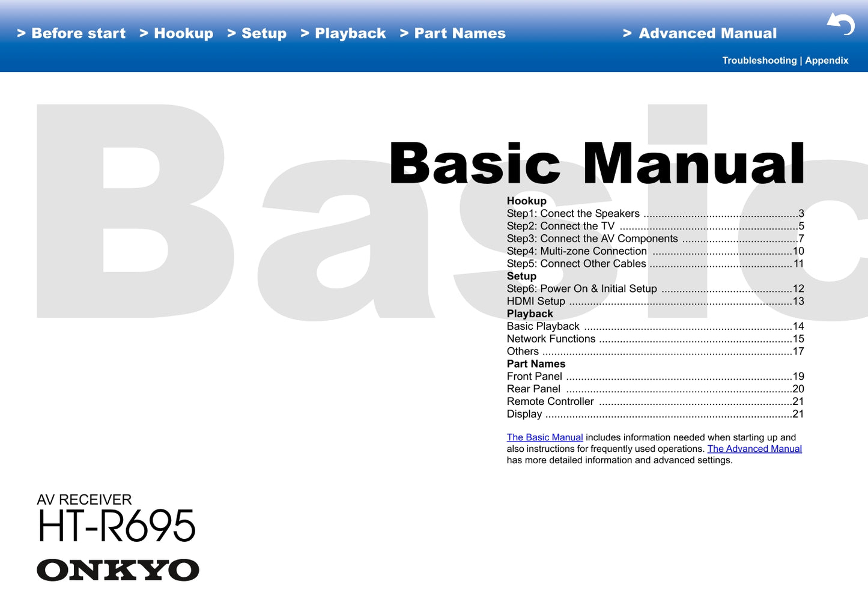Open the Advanced Manual
This screenshot has width=868, height=614.
coord(700,34)
